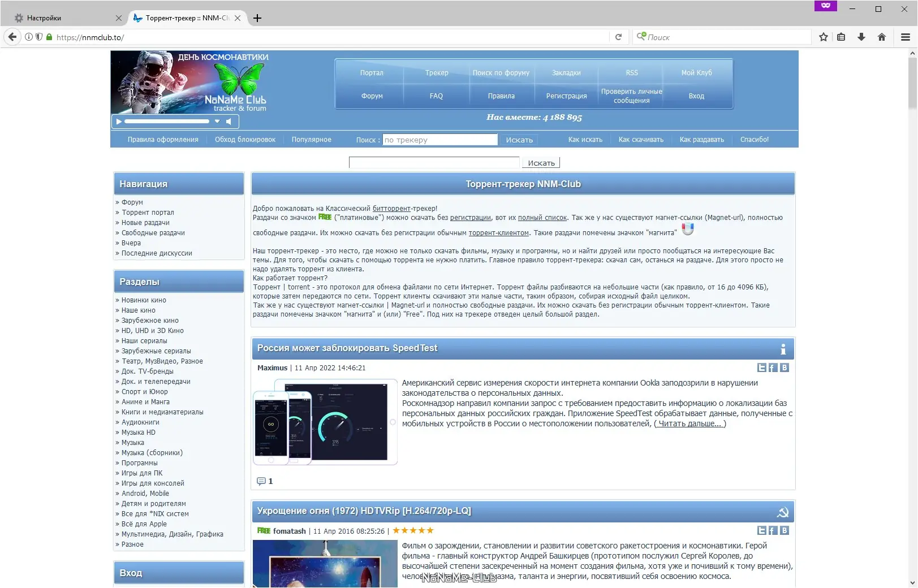
Task: Go back with the browser back arrow
Action: pyautogui.click(x=12, y=37)
